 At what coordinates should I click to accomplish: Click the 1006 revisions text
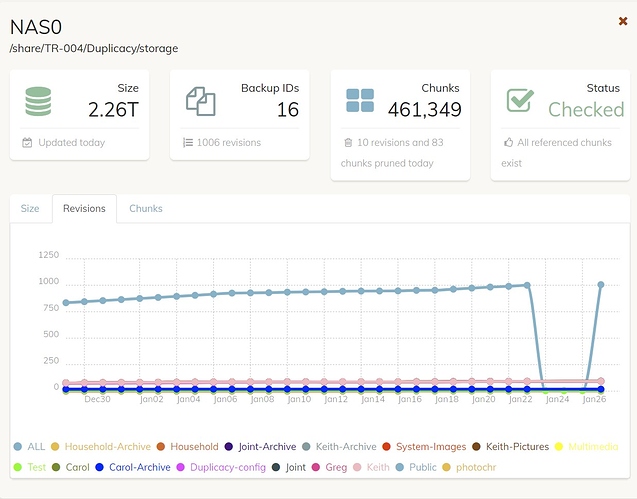(x=229, y=143)
